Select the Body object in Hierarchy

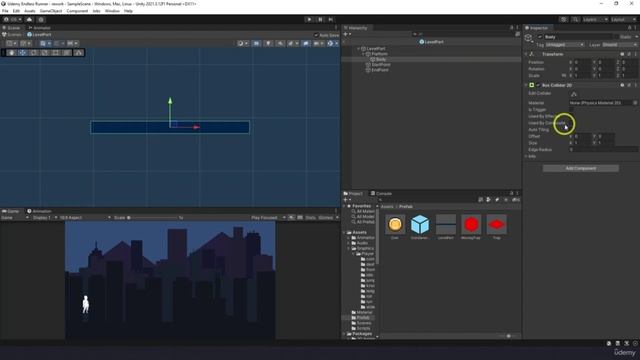[380, 59]
